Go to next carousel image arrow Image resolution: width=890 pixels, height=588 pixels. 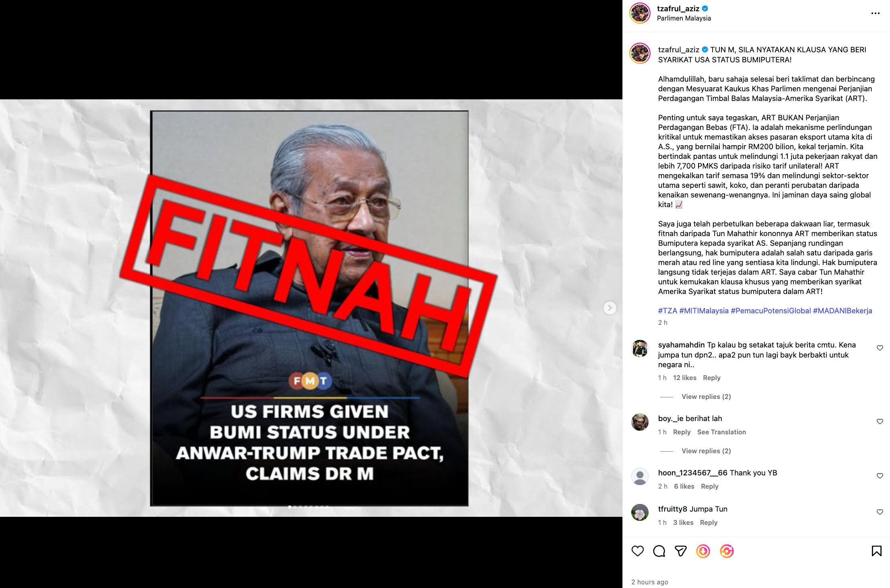tap(610, 308)
